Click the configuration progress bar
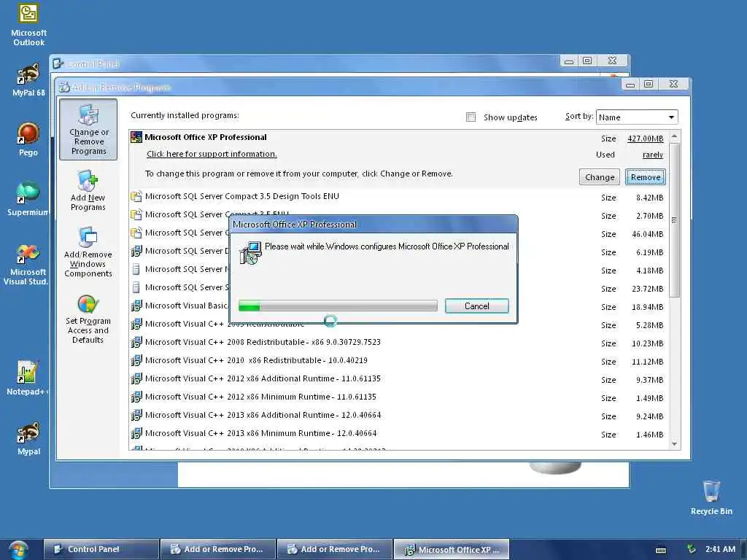 pyautogui.click(x=338, y=306)
